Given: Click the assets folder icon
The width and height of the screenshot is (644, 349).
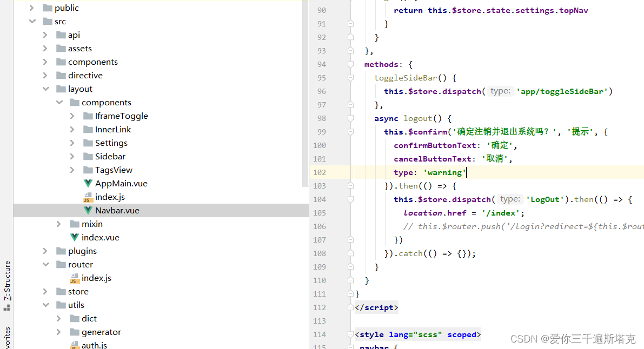Looking at the screenshot, I should coord(61,49).
